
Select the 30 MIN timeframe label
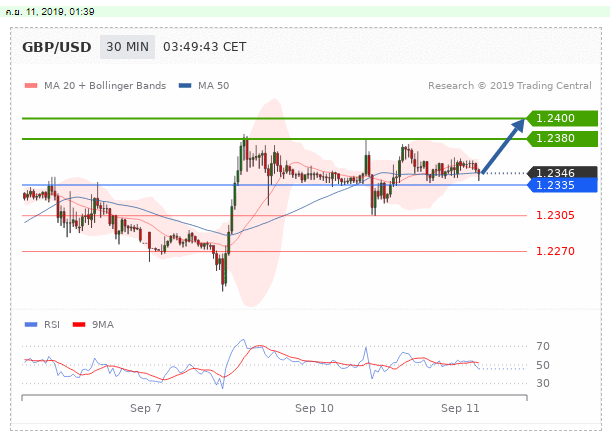click(127, 47)
